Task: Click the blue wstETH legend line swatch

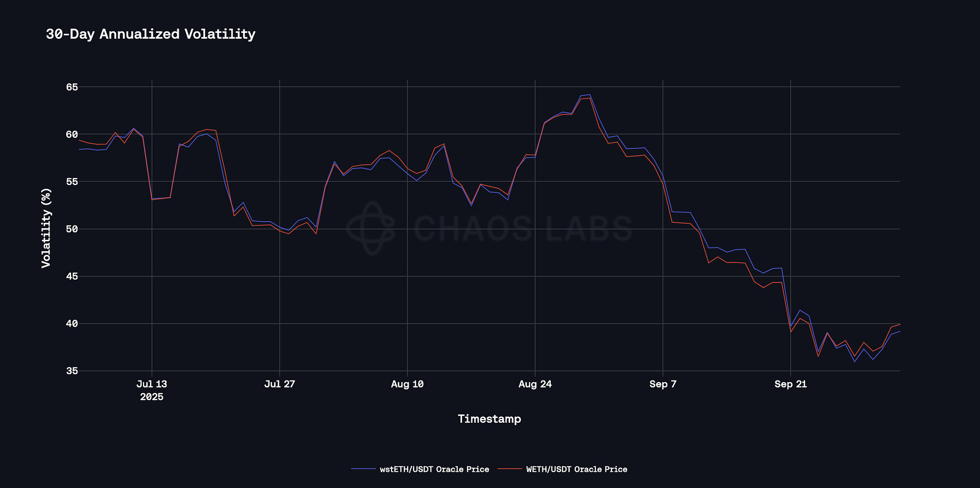Action: (x=363, y=469)
